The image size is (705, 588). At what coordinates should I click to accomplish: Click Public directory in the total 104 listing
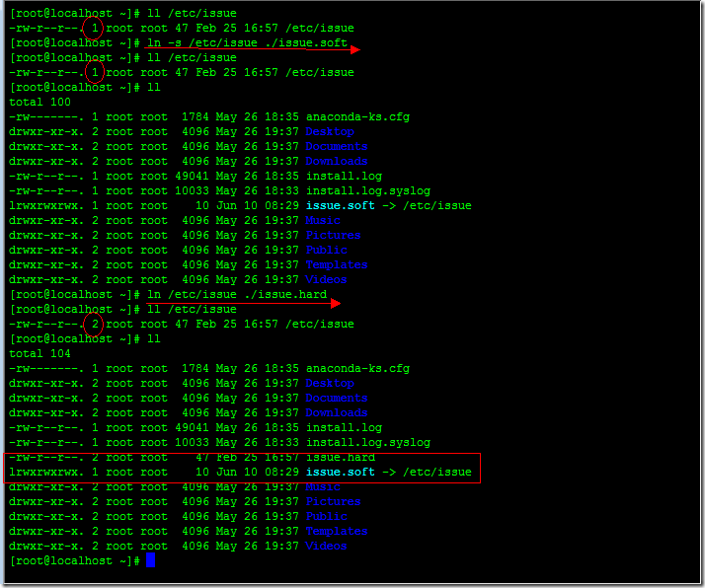point(326,517)
